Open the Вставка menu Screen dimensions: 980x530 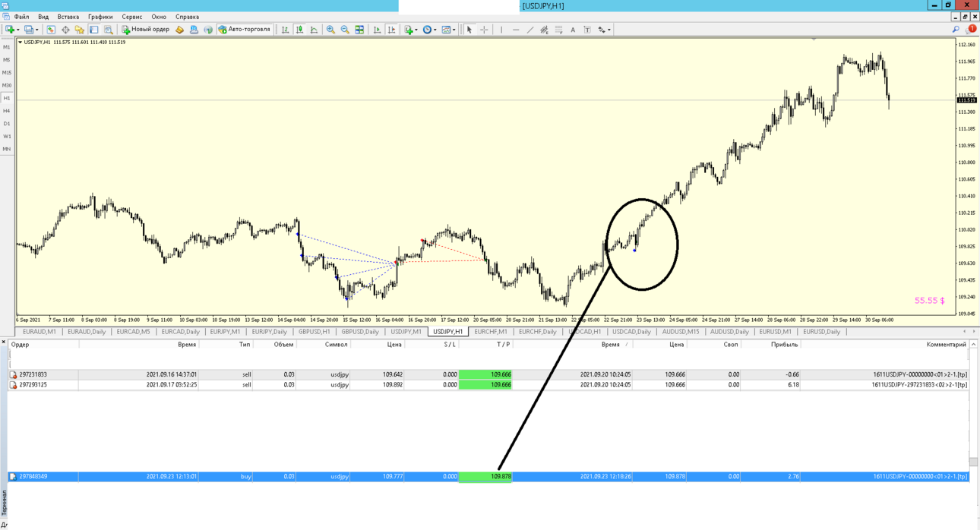68,17
